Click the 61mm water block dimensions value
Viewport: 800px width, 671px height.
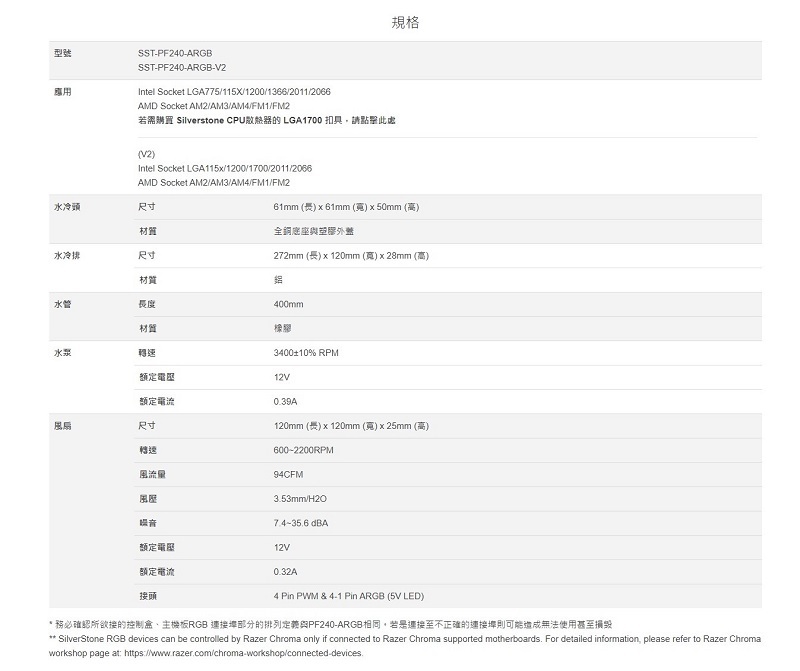click(345, 206)
